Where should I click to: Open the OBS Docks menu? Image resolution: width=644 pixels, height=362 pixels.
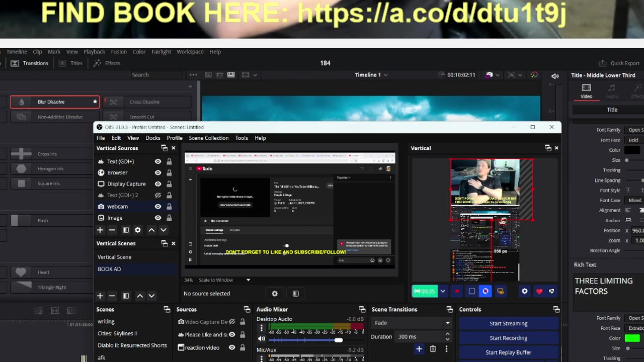click(x=153, y=138)
